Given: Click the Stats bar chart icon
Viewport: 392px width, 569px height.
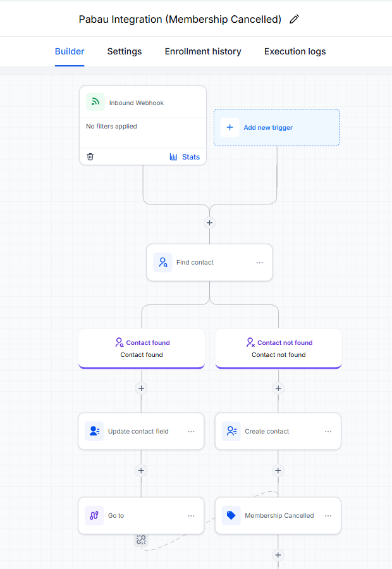Looking at the screenshot, I should pyautogui.click(x=173, y=157).
